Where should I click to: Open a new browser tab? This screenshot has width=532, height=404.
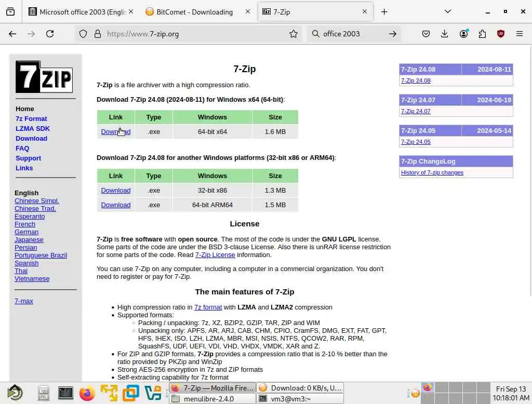point(384,12)
